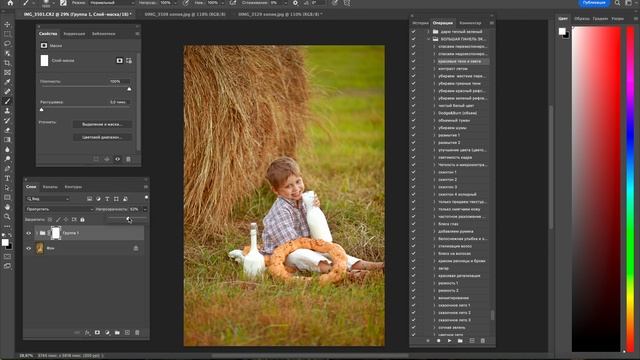
Task: Expand the 'виньетирование' action
Action: click(434, 298)
